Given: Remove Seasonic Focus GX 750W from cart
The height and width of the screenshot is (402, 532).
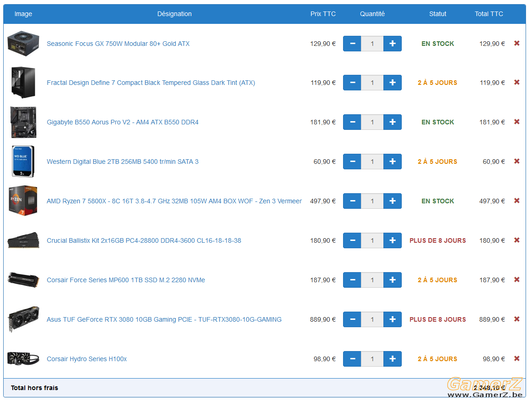Looking at the screenshot, I should (x=517, y=43).
